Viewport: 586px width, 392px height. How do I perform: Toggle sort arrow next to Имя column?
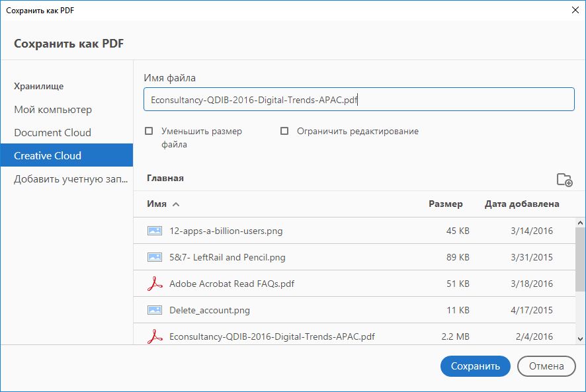[x=176, y=204]
